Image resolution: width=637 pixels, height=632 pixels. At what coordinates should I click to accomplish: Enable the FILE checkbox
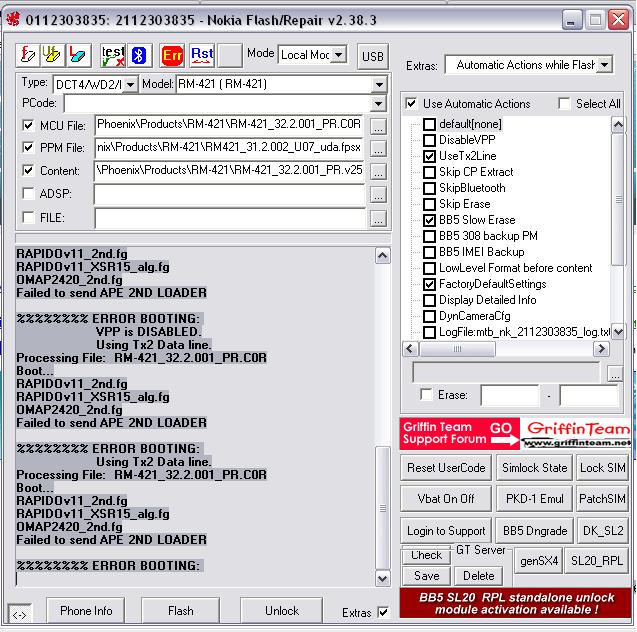(28, 217)
